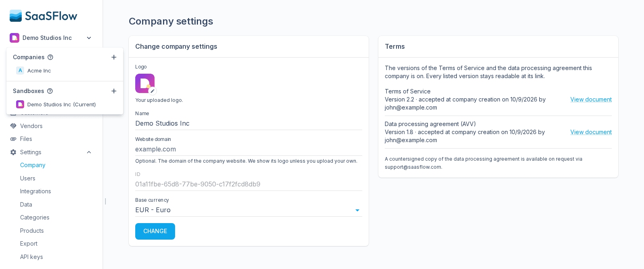644x269 pixels.
Task: Click the Terms card title
Action: [395, 47]
